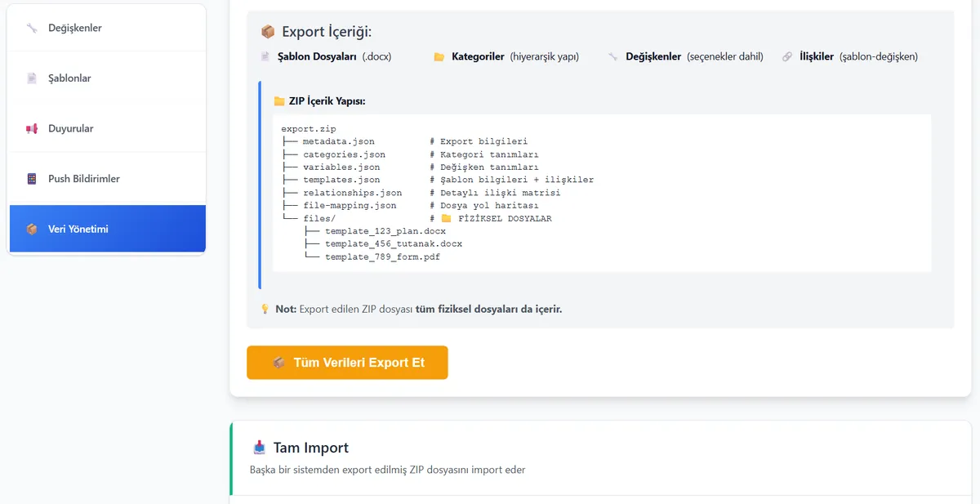Click the lightbulb icon beside Not
This screenshot has height=504, width=980.
[x=265, y=310]
